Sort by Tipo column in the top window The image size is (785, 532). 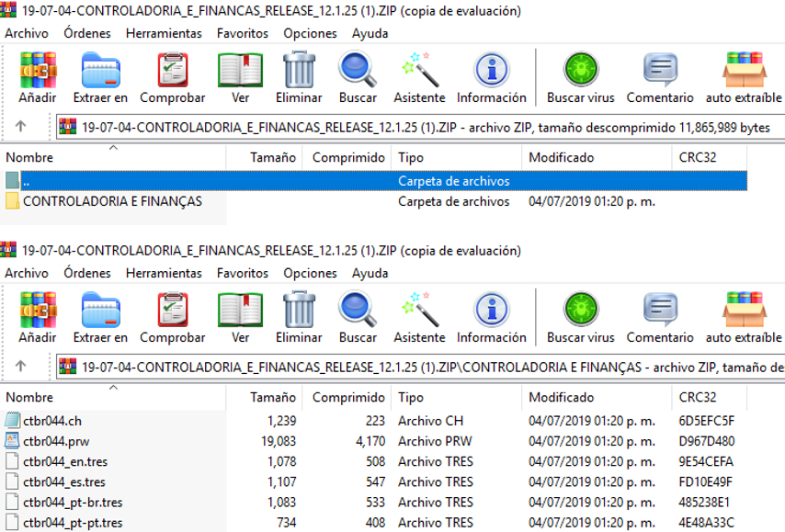pyautogui.click(x=457, y=157)
